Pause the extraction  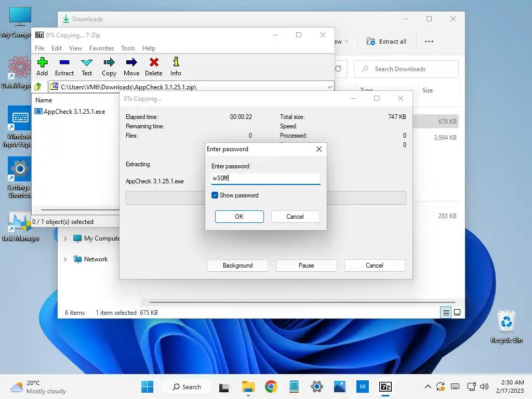(306, 265)
